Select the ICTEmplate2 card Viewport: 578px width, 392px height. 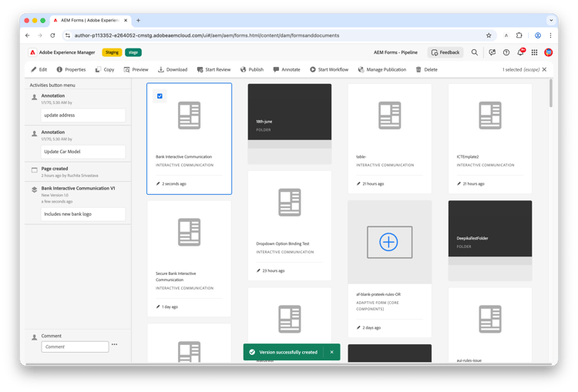[x=490, y=139]
